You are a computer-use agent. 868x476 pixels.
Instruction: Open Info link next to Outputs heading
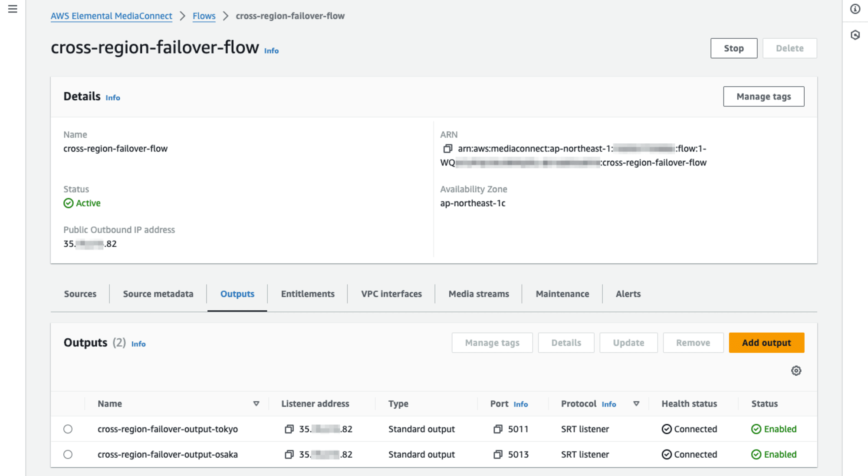pos(138,344)
